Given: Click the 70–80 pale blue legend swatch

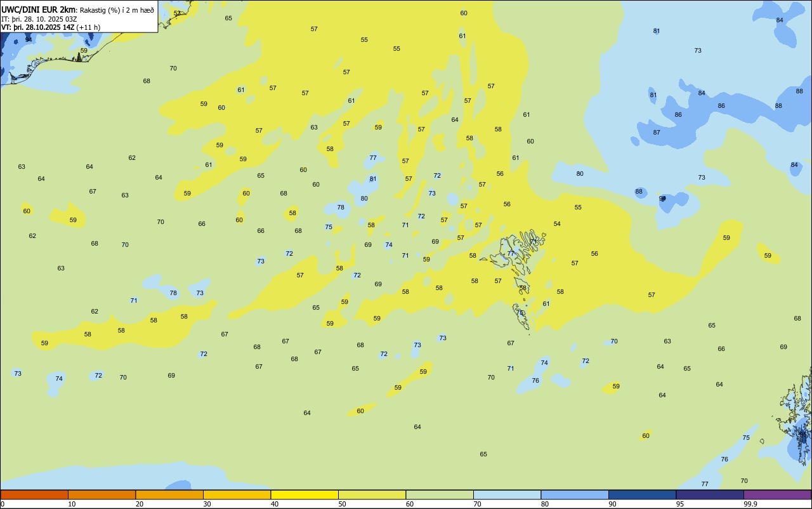Looking at the screenshot, I should (507, 495).
